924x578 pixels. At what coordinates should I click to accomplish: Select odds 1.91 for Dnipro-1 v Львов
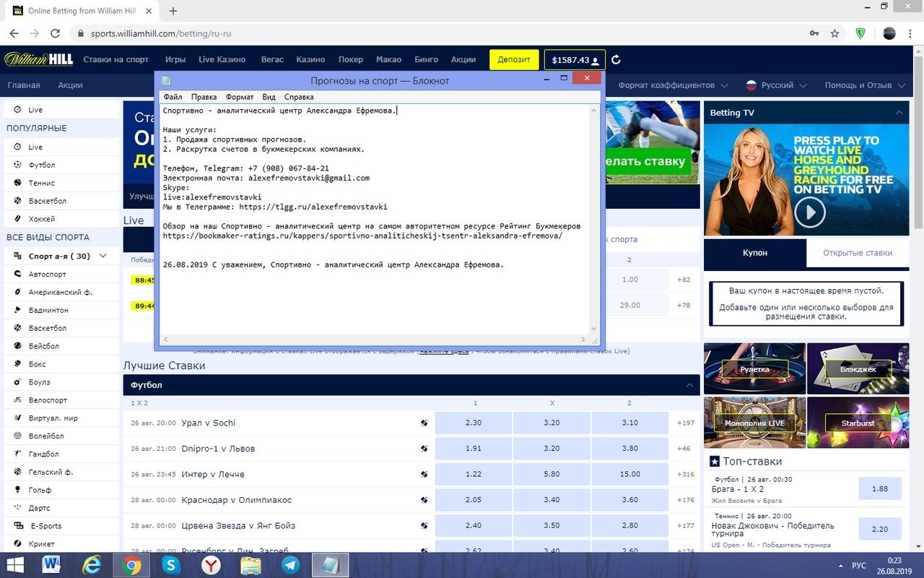[474, 449]
